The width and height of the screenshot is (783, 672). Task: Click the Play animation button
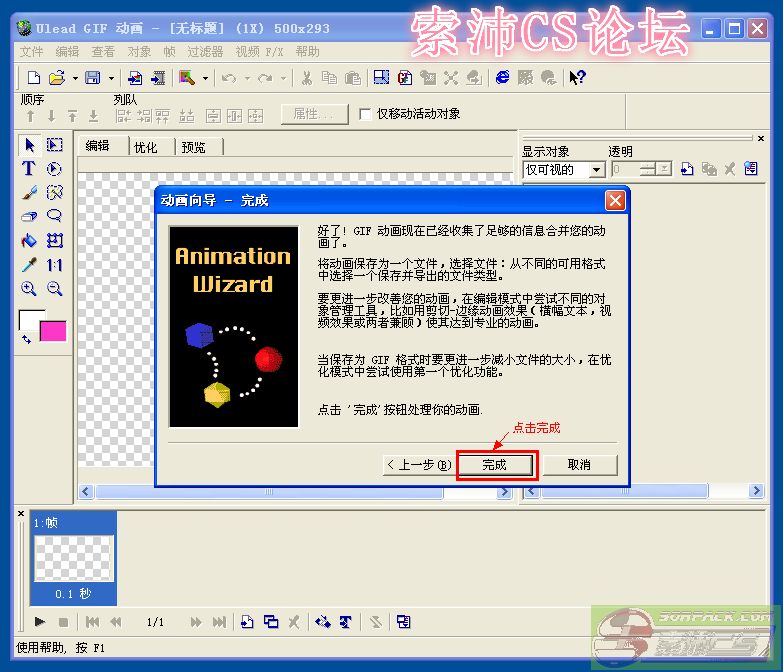tap(40, 622)
